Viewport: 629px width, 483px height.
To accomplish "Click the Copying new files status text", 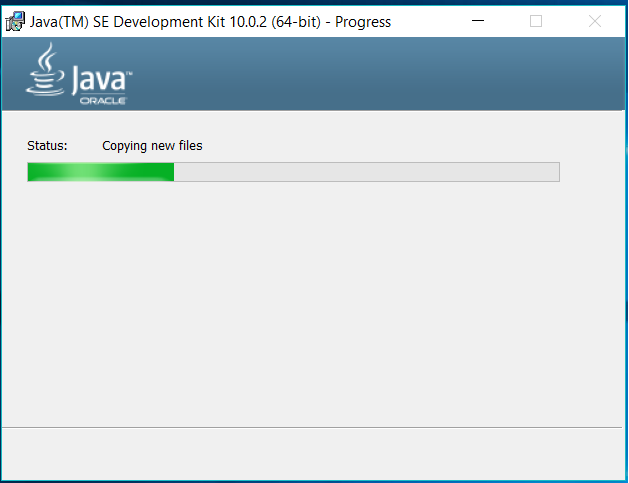I will (152, 146).
